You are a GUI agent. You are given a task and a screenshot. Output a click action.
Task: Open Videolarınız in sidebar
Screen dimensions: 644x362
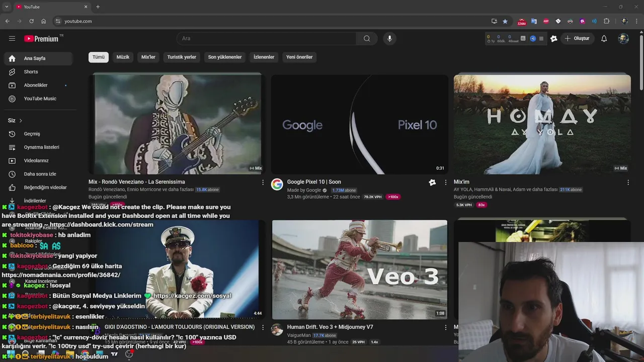pyautogui.click(x=38, y=160)
